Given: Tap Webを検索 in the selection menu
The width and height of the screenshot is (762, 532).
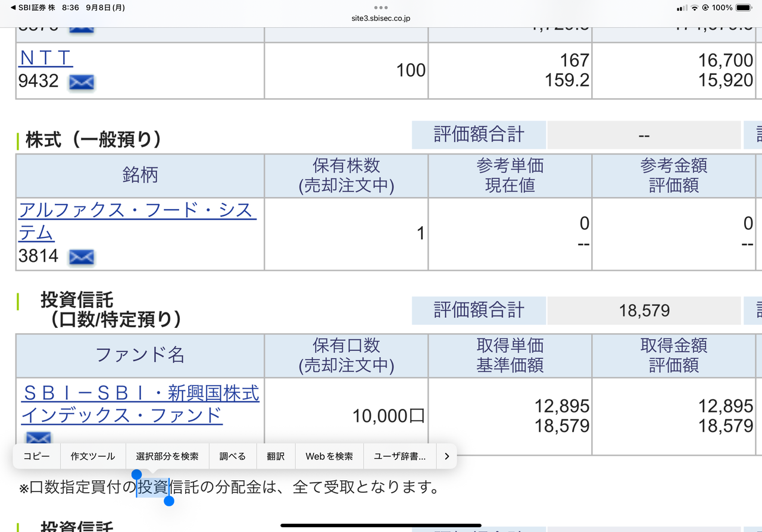Looking at the screenshot, I should (x=329, y=456).
